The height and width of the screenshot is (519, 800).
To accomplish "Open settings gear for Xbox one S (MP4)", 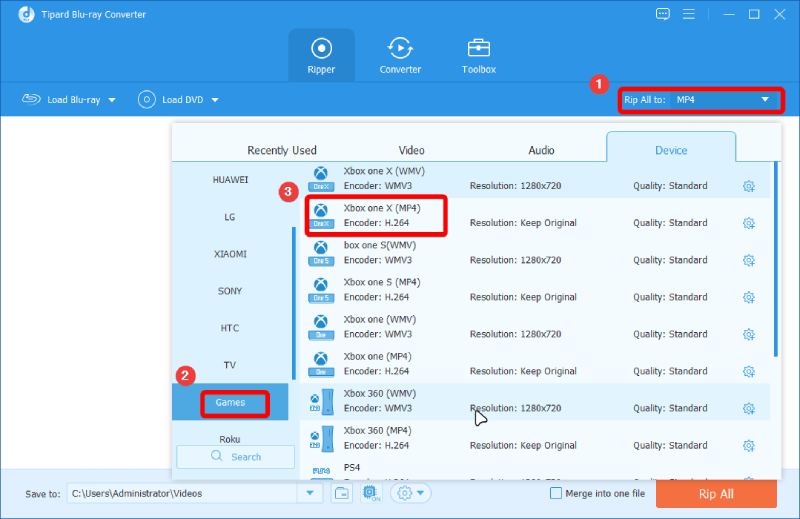I will 748,297.
